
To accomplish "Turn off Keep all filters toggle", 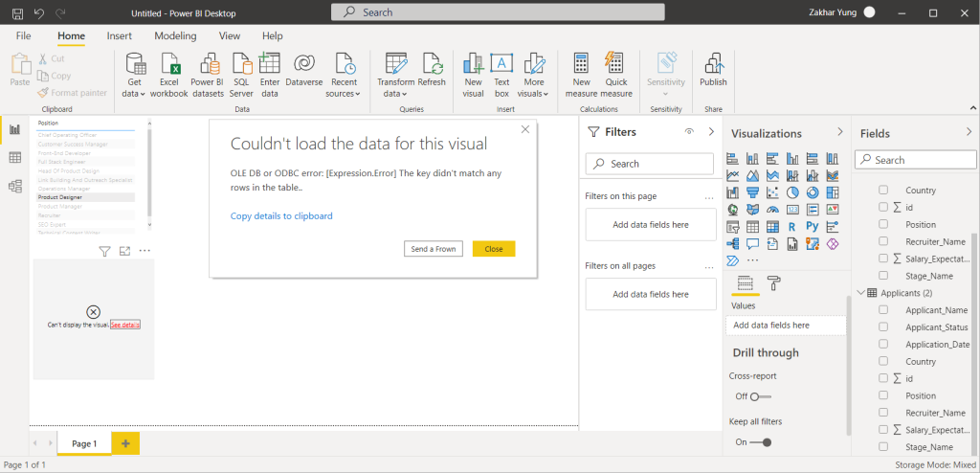I will pyautogui.click(x=761, y=442).
